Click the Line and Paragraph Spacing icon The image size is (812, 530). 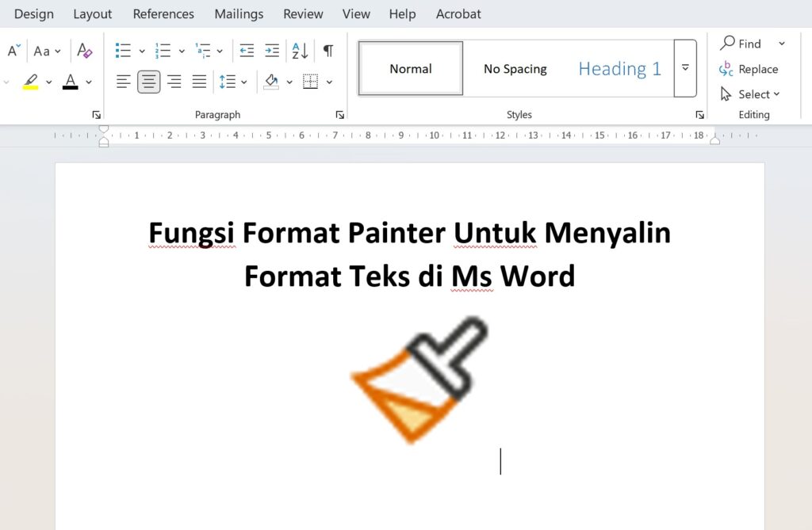point(227,82)
